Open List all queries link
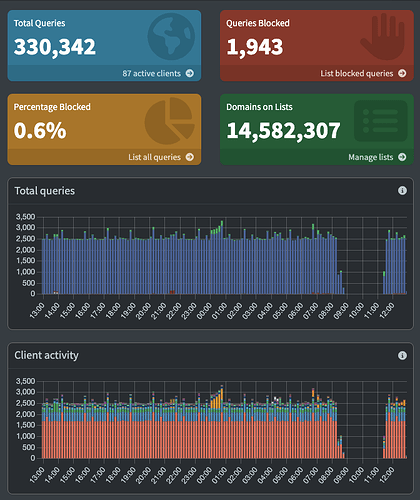 pos(154,157)
